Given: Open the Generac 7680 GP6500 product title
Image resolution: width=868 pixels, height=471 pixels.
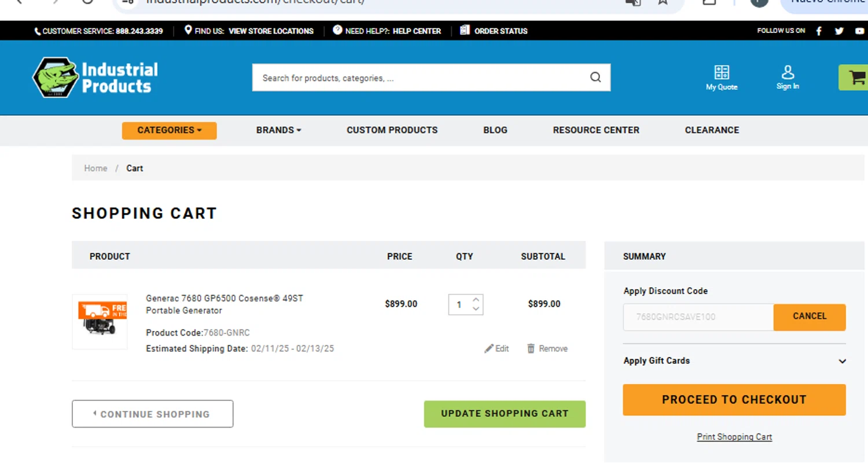Looking at the screenshot, I should 225,304.
